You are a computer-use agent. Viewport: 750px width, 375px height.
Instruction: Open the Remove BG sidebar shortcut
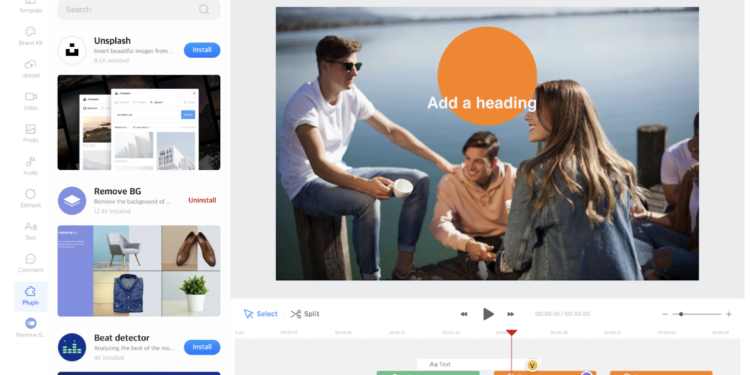pos(31,328)
